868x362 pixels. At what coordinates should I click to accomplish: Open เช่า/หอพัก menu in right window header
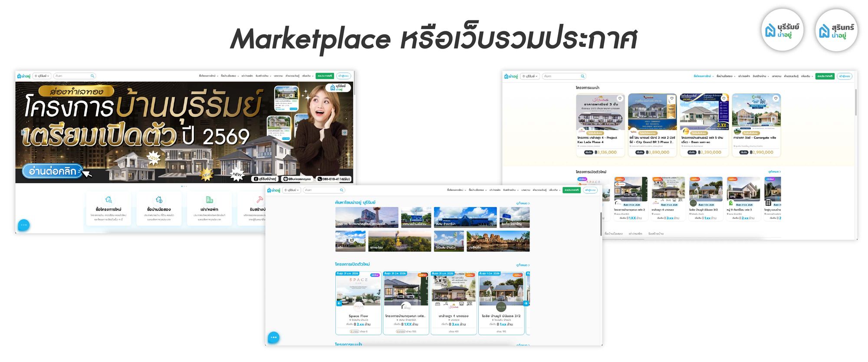pos(744,76)
